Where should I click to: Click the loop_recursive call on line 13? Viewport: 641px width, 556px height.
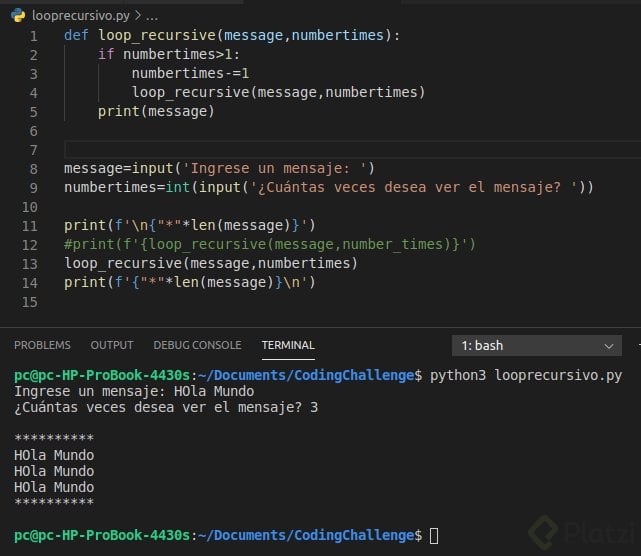point(211,263)
